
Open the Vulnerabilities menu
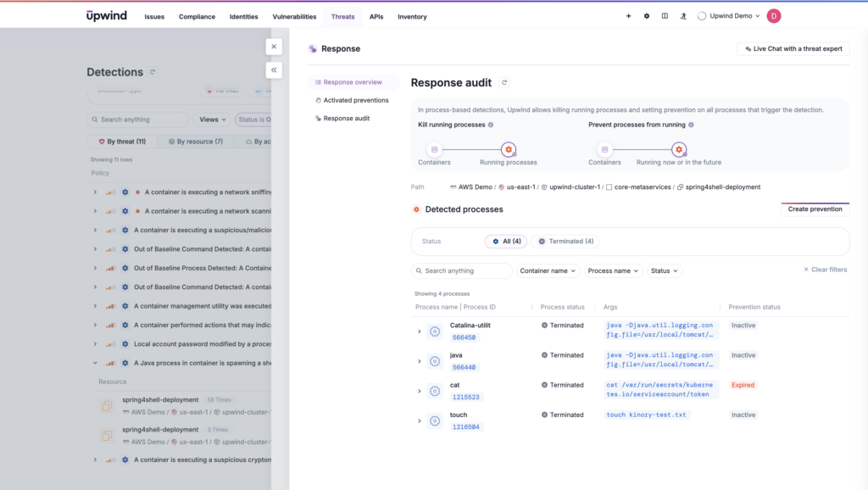[x=294, y=17]
